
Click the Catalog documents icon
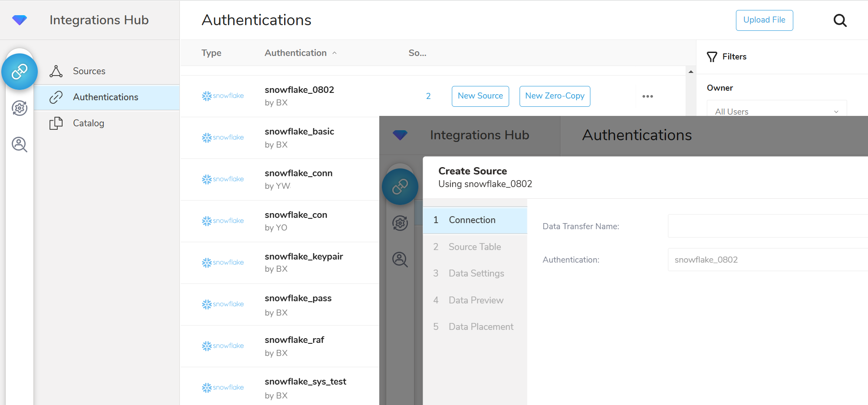56,123
